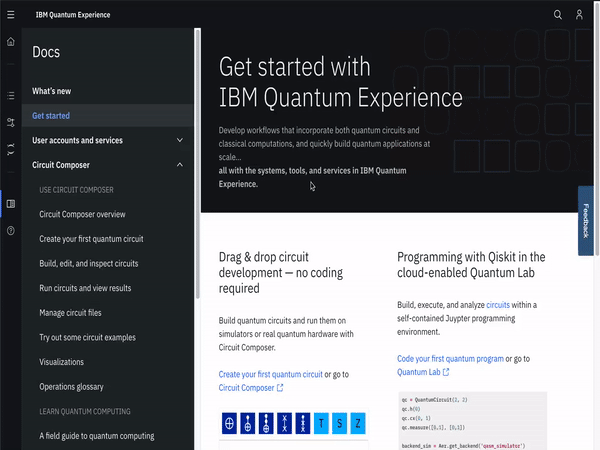Click the S gate icon

[x=339, y=423]
